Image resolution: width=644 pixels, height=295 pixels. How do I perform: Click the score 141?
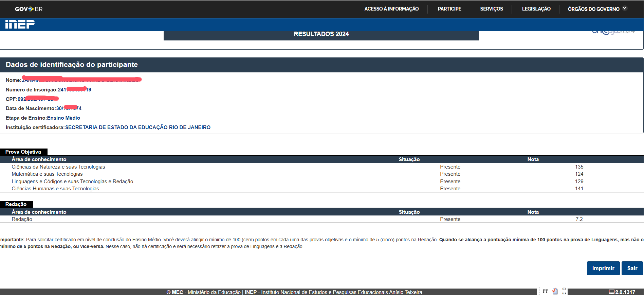(579, 189)
